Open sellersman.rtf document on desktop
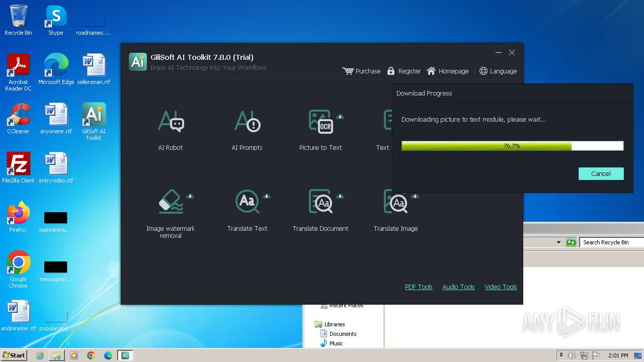 pyautogui.click(x=94, y=69)
